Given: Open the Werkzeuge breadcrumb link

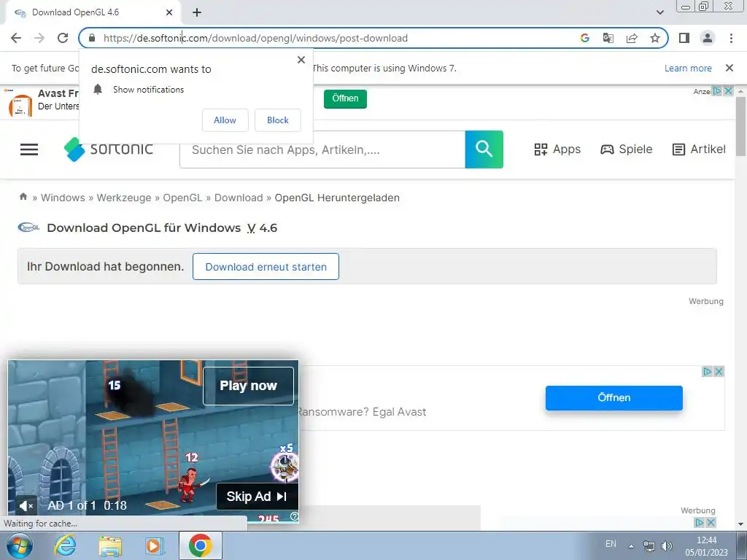Looking at the screenshot, I should (124, 198).
